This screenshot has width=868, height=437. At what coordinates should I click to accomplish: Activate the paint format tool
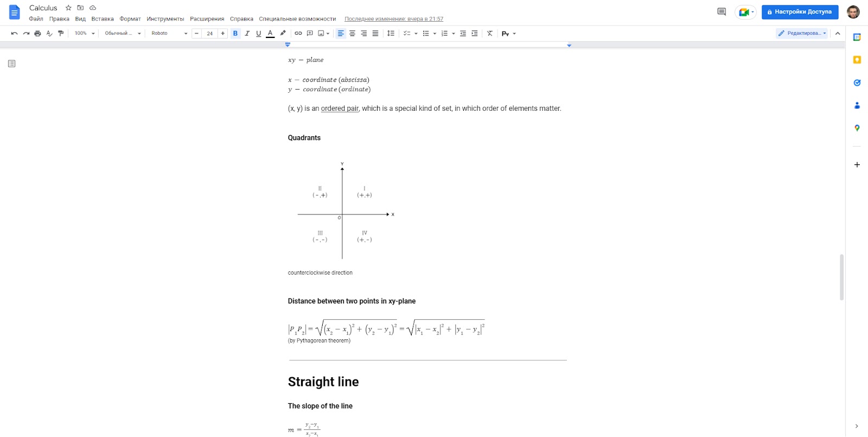coord(61,34)
